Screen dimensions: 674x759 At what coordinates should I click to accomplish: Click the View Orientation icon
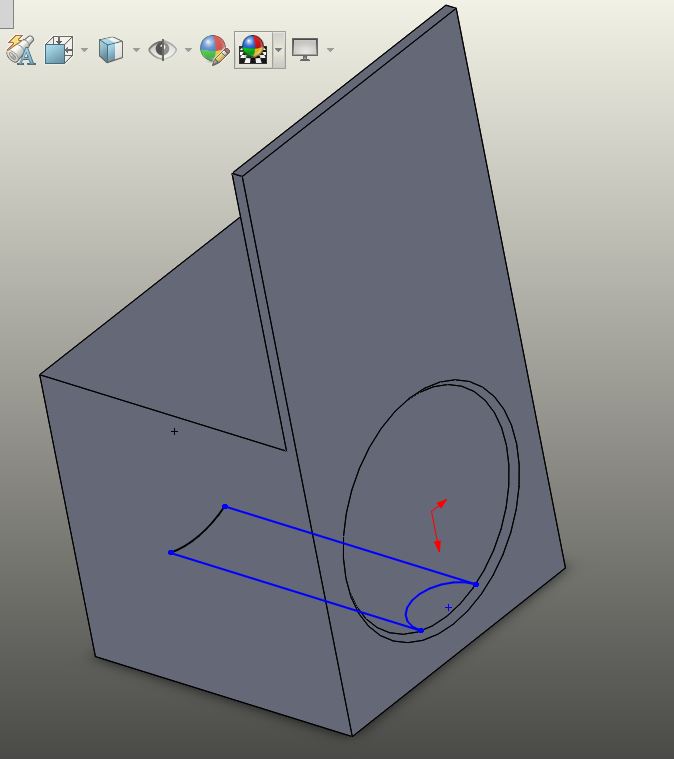click(x=59, y=49)
